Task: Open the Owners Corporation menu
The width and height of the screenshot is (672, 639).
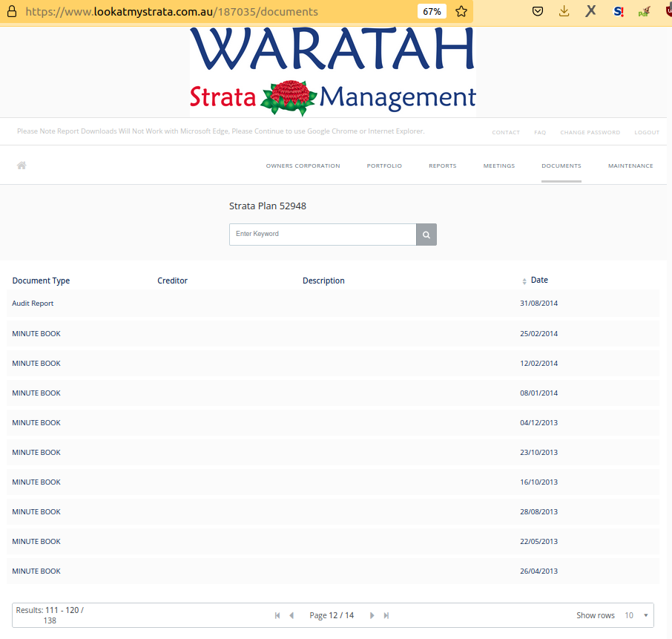Action: [x=303, y=166]
